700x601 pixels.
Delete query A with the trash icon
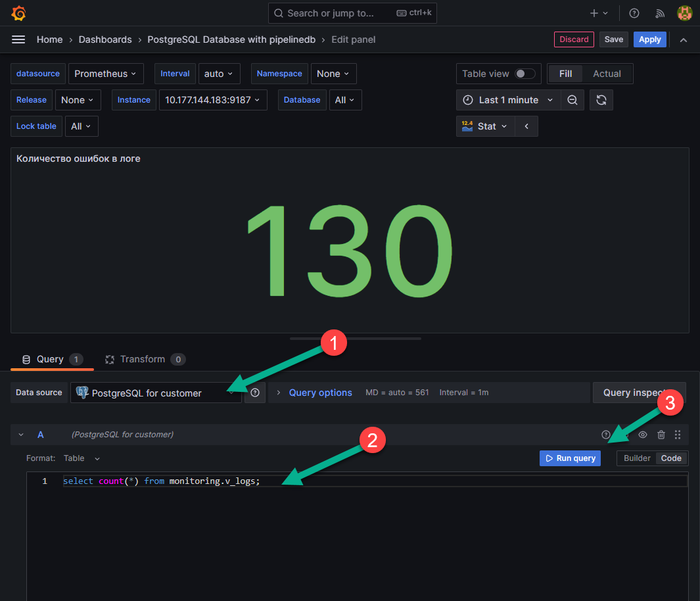(661, 435)
